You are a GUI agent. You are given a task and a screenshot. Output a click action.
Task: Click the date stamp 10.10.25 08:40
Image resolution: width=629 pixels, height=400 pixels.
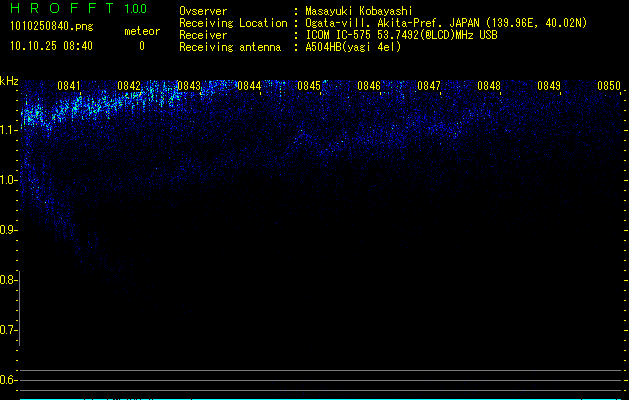tap(51, 46)
